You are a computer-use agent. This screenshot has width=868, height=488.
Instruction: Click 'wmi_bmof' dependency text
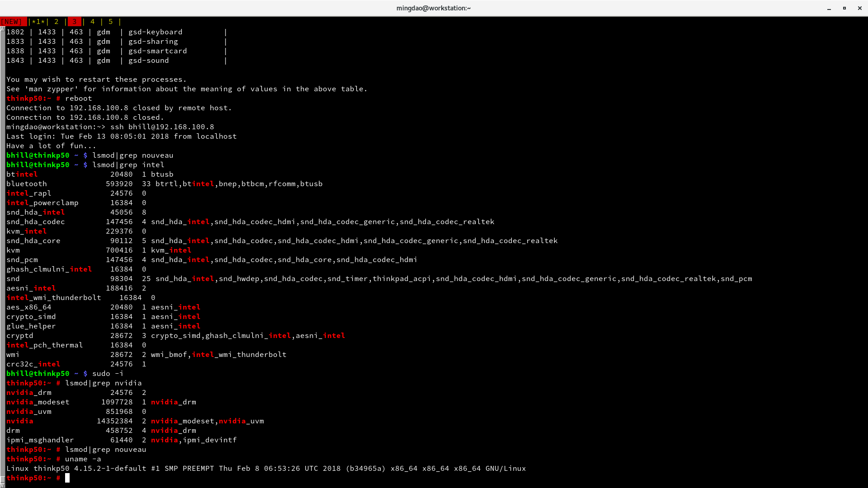coord(169,355)
